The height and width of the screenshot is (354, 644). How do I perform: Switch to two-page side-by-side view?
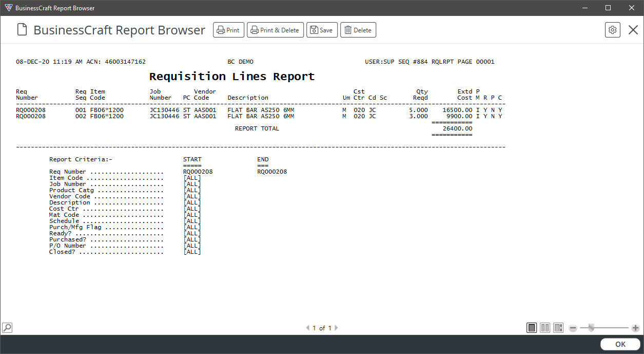click(545, 328)
